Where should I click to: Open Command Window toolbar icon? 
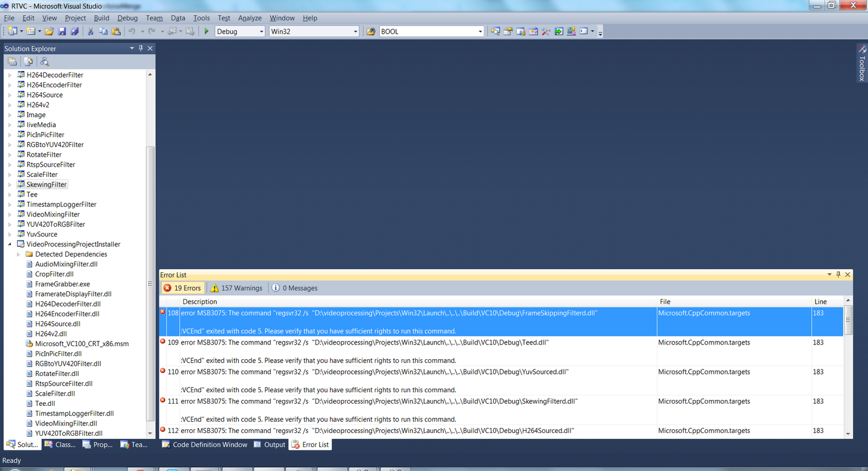click(584, 31)
